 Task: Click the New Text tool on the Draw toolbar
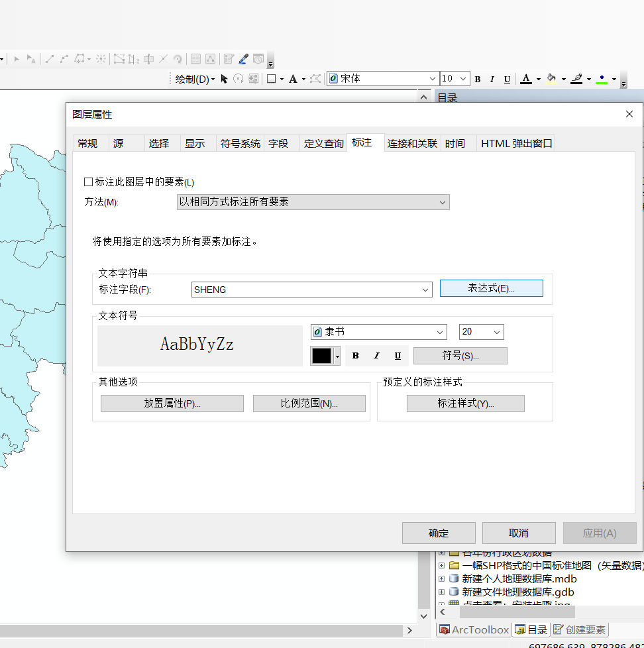[292, 78]
